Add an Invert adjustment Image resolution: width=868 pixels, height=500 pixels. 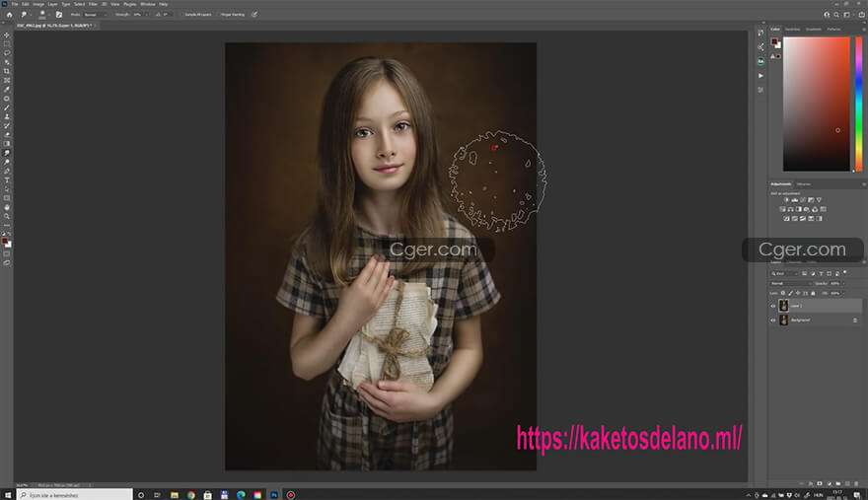coord(786,218)
